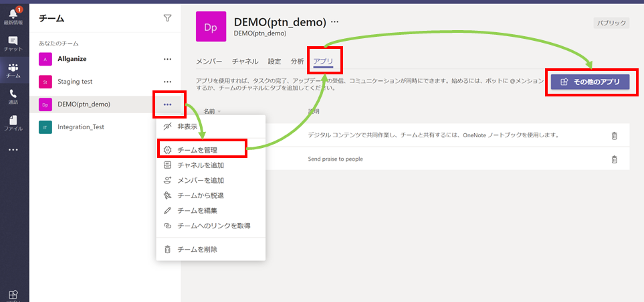Sort the apps list by 名前 column arrow
The height and width of the screenshot is (302, 644).
point(219,112)
